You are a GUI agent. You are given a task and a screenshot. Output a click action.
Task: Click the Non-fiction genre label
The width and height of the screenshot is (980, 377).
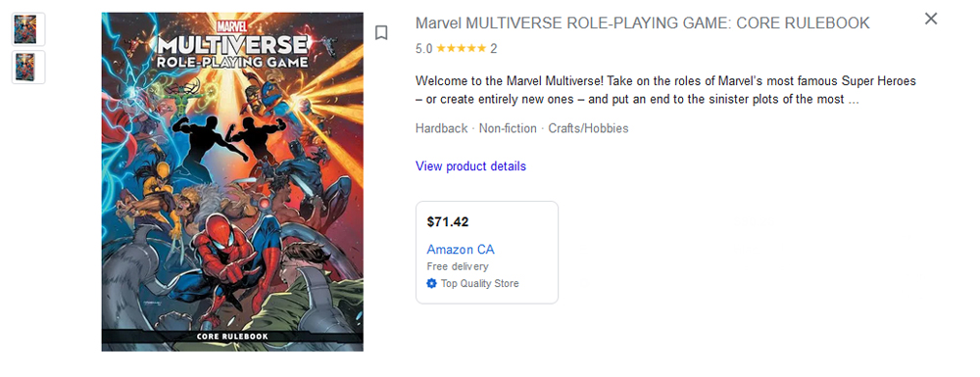(x=508, y=128)
